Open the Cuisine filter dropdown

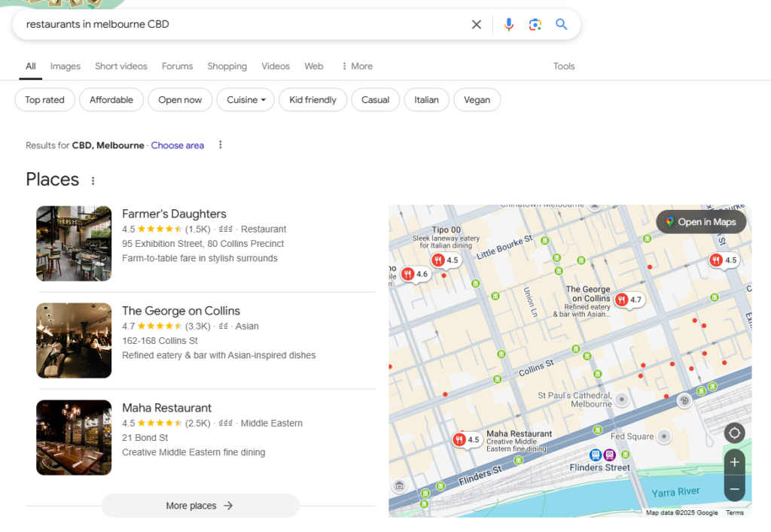tap(245, 99)
